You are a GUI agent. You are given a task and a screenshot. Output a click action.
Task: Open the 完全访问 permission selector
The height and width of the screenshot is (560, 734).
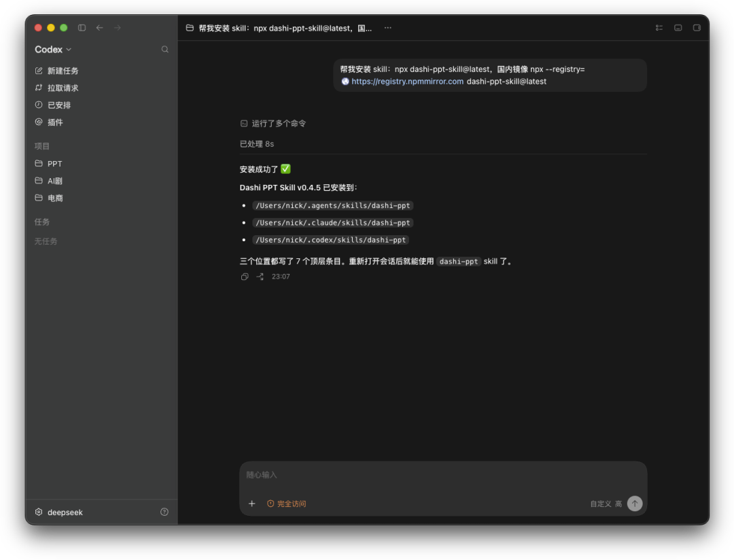pos(287,504)
